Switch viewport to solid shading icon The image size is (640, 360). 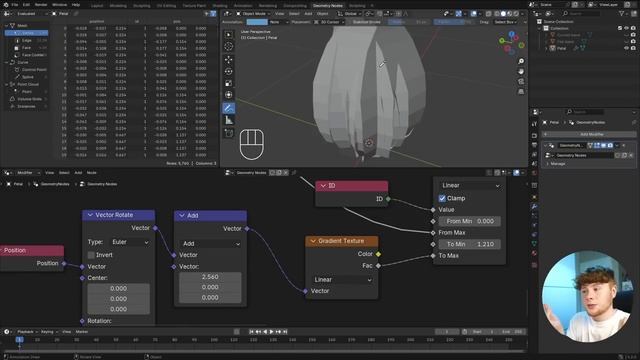coord(503,13)
